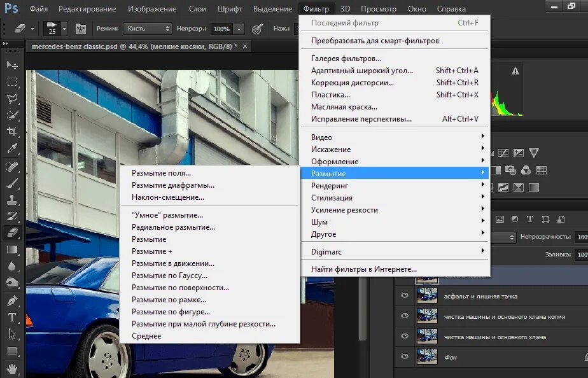Image resolution: width=588 pixels, height=378 pixels.
Task: Select the Crop tool
Action: pyautogui.click(x=12, y=131)
